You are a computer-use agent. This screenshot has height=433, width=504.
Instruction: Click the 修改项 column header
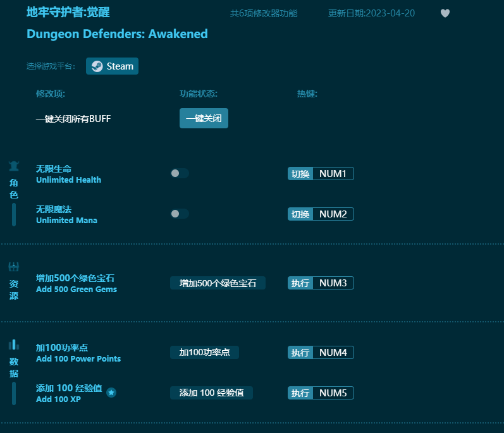[x=51, y=94]
